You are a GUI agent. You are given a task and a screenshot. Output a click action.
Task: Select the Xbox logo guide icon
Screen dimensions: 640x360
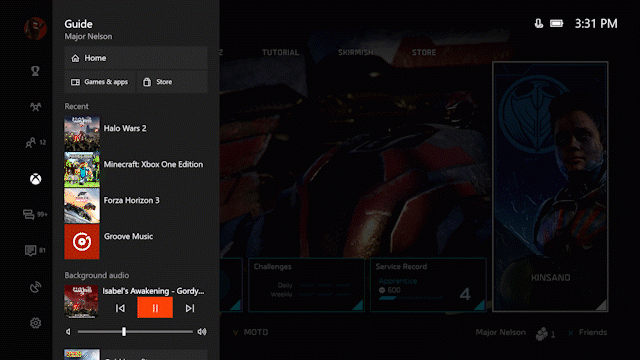pyautogui.click(x=36, y=179)
